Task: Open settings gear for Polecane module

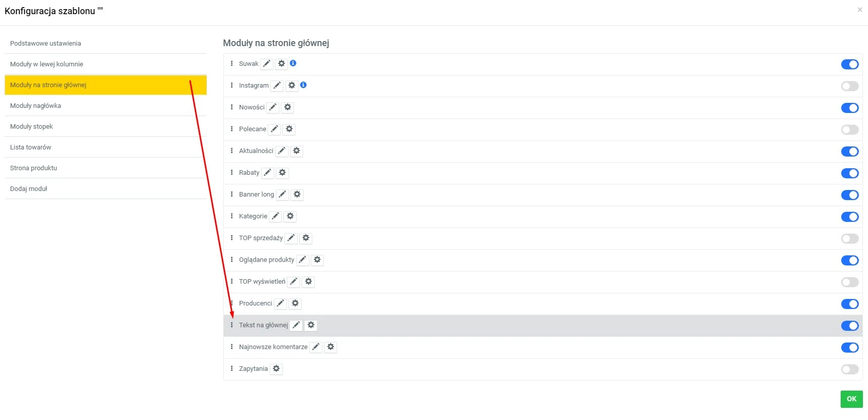Action: (x=288, y=129)
